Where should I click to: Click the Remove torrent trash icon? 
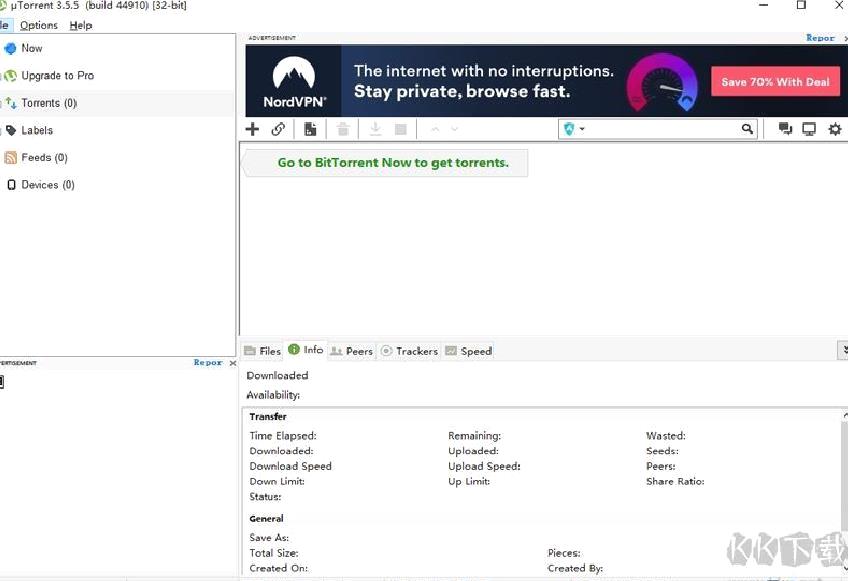(x=343, y=129)
